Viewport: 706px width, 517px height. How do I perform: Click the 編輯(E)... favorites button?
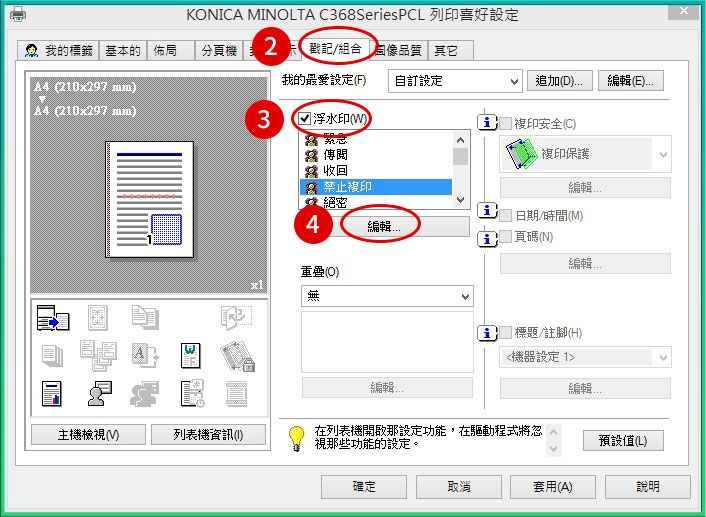630,81
